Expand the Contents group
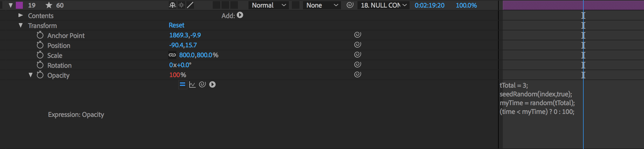 (x=21, y=15)
